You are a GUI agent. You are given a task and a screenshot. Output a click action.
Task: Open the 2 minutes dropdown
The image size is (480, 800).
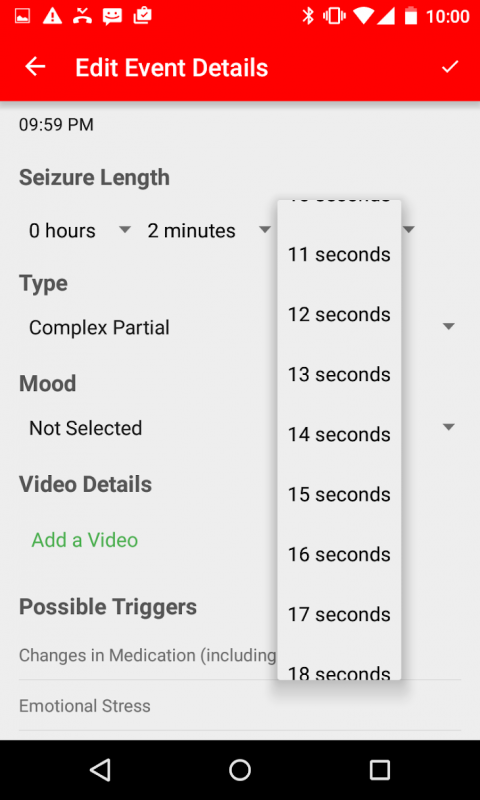pyautogui.click(x=209, y=231)
